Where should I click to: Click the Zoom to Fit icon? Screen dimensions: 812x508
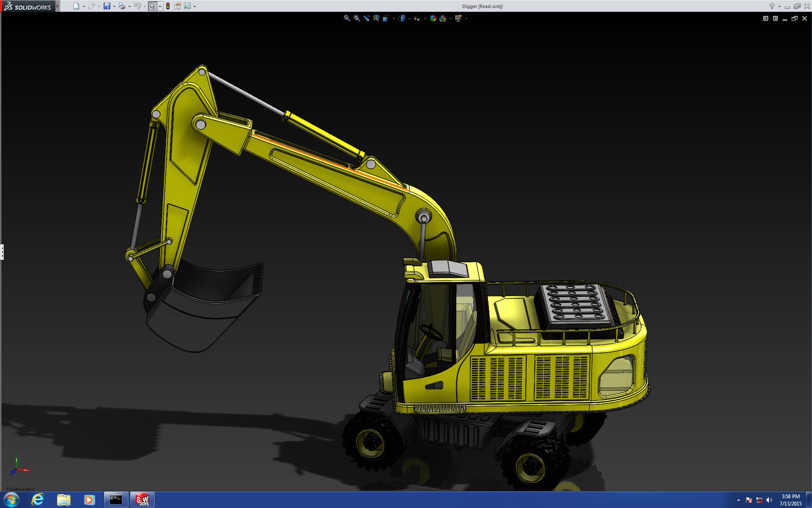click(347, 18)
